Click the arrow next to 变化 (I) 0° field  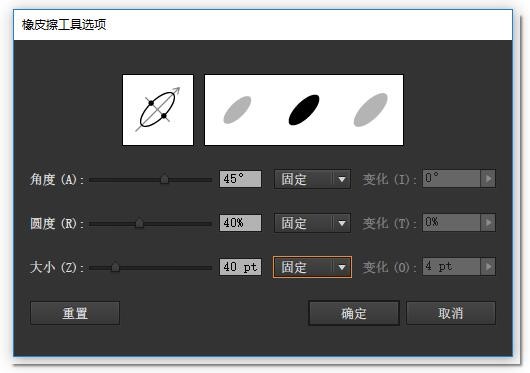pyautogui.click(x=488, y=178)
